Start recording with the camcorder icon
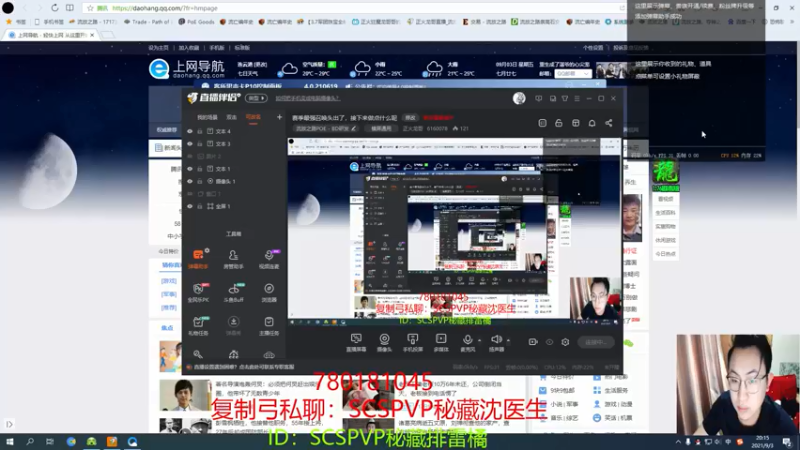Viewport: 800px width, 450px height. click(533, 342)
